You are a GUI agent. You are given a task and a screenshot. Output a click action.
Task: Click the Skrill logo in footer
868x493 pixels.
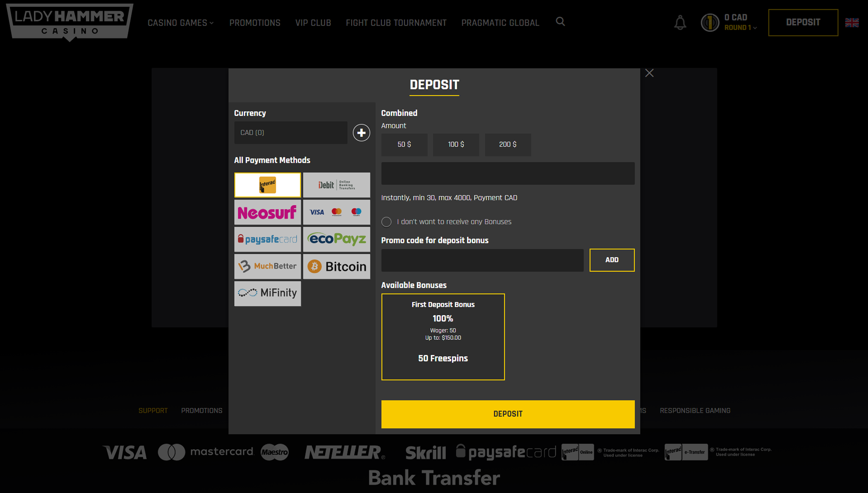[x=425, y=453]
